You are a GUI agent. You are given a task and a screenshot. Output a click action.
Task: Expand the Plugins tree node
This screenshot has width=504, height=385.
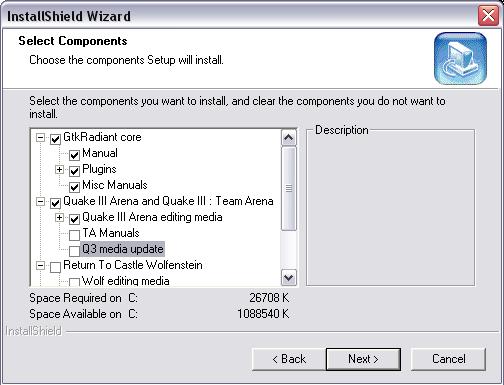pyautogui.click(x=59, y=169)
